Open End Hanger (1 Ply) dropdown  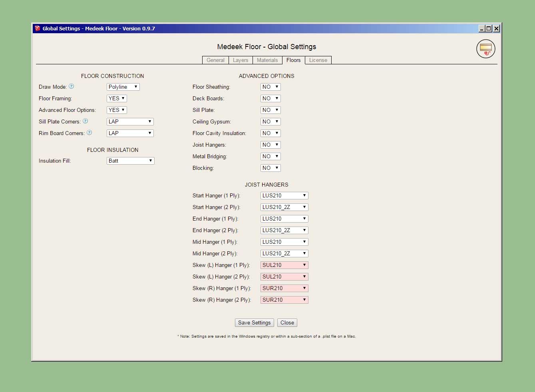(x=284, y=219)
